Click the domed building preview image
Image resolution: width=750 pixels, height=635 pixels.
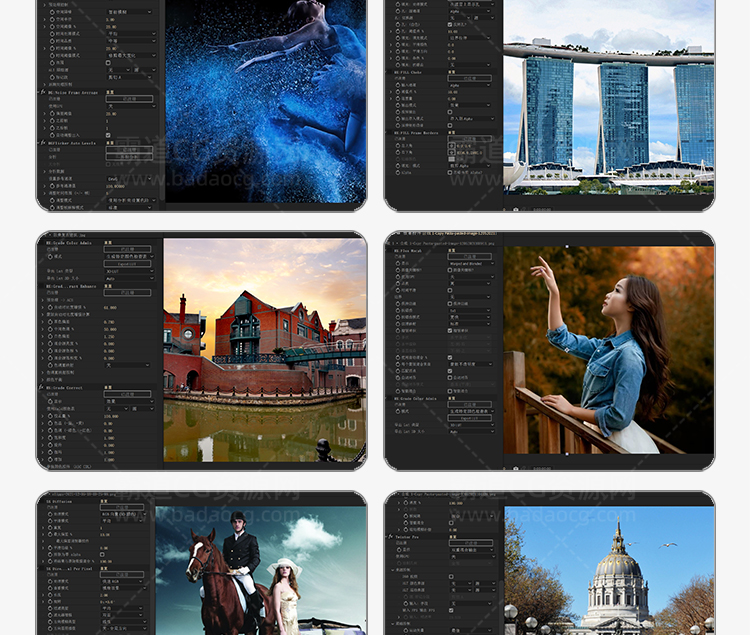[609, 570]
